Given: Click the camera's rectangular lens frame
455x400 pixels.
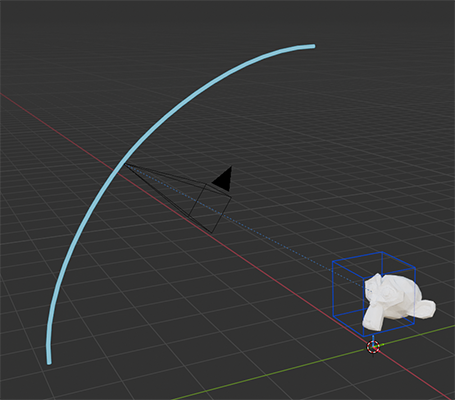Looking at the screenshot, I should tap(210, 208).
